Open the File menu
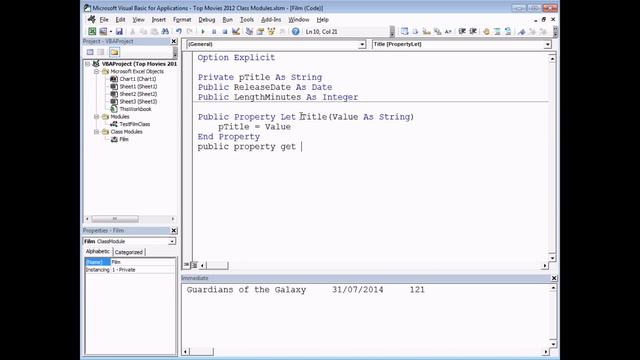 (104, 20)
